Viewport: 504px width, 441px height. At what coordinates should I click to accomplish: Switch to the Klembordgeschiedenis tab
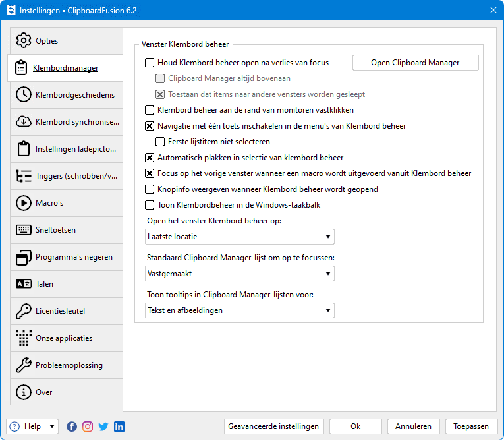(x=67, y=94)
